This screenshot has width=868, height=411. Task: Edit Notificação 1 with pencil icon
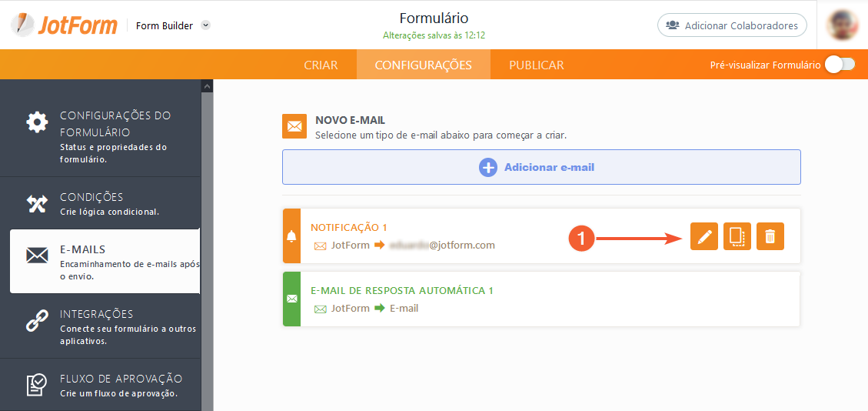(x=703, y=236)
